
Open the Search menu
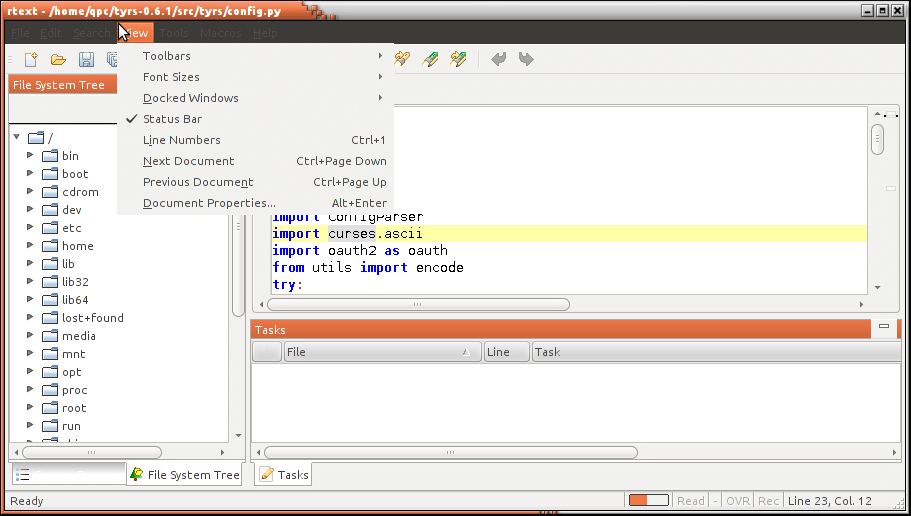[91, 33]
